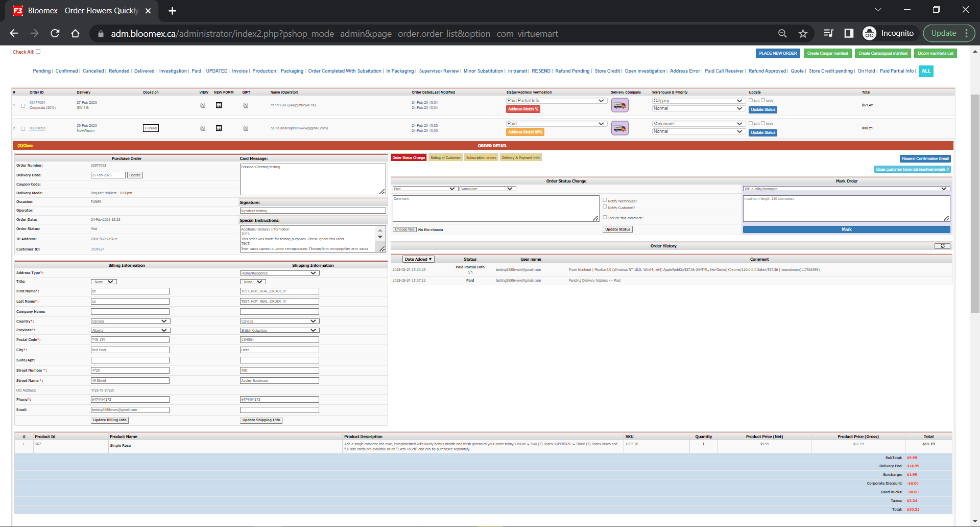
Task: Click the red Address Match % badge
Action: click(523, 109)
